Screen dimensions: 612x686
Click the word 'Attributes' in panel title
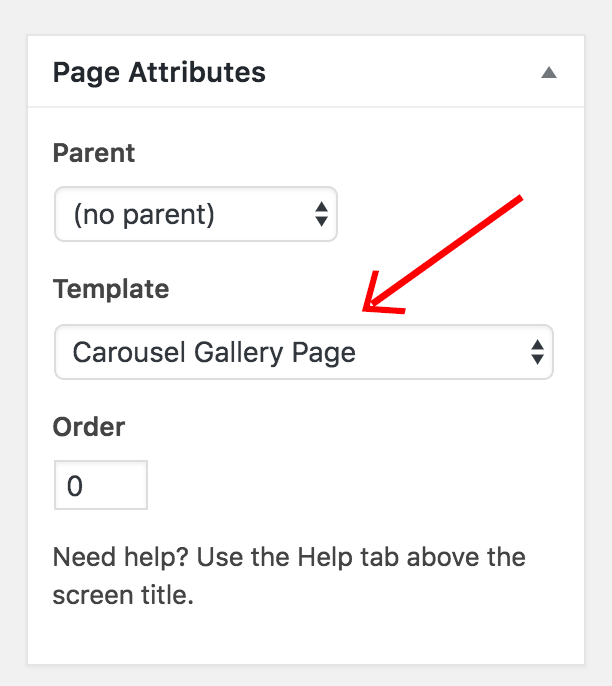pos(197,72)
